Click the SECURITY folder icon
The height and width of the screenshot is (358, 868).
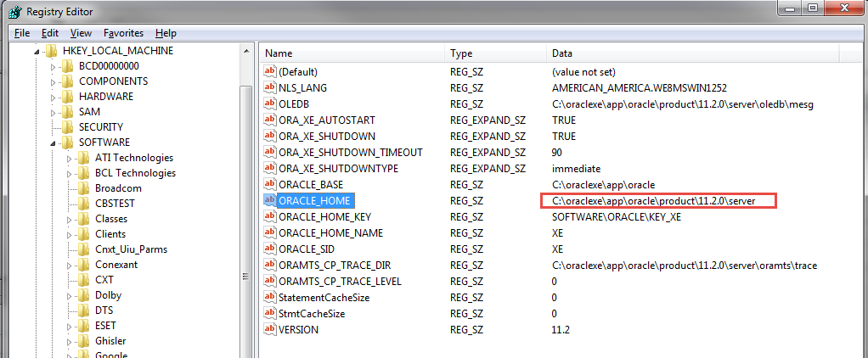coord(68,127)
